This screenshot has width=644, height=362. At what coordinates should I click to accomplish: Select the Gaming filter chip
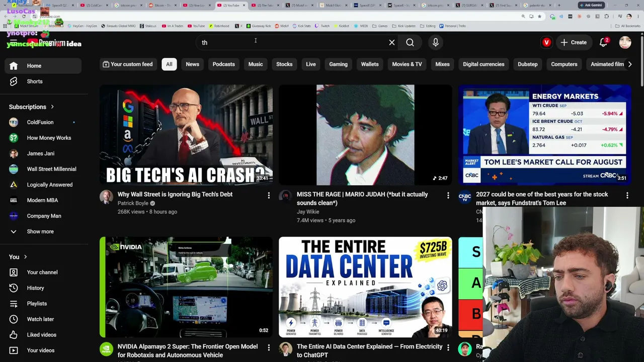pos(338,64)
